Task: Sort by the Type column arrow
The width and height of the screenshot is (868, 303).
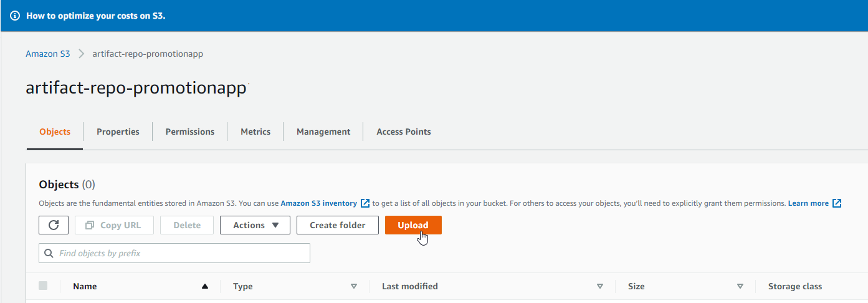Action: tap(354, 287)
